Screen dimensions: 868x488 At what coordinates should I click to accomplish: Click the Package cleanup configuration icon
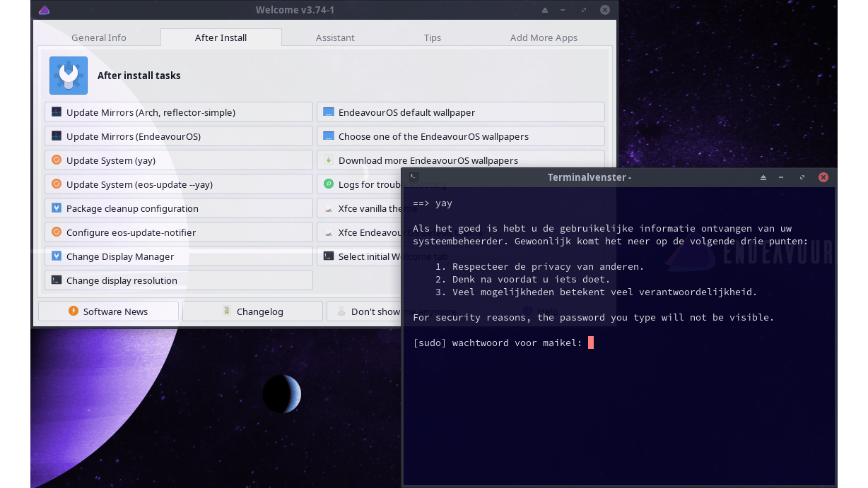57,208
